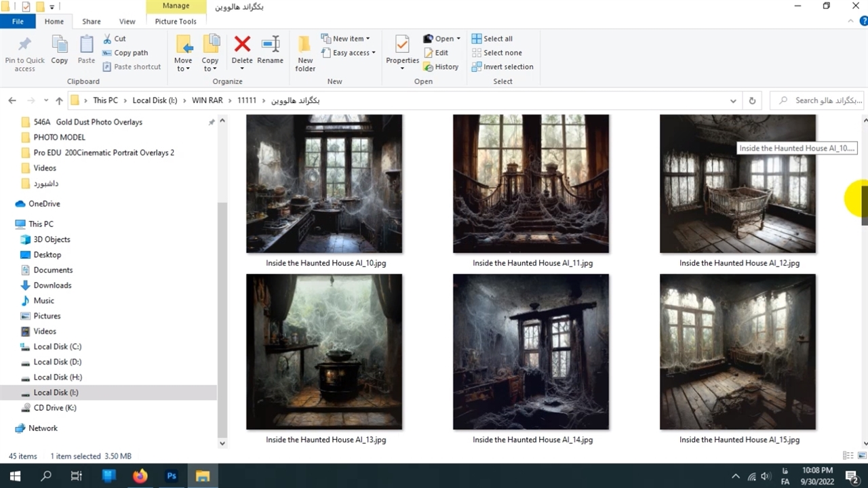Click the file list vertical scrollbar thumb
This screenshot has height=488, width=868.
865,203
